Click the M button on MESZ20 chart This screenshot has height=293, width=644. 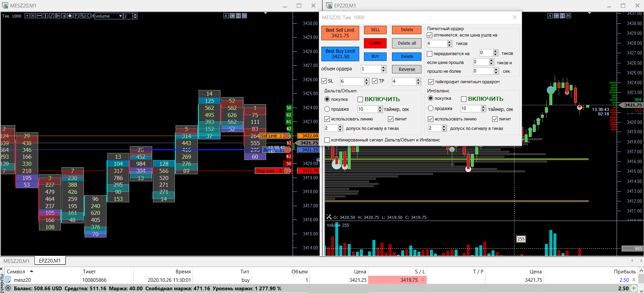[x=244, y=16]
